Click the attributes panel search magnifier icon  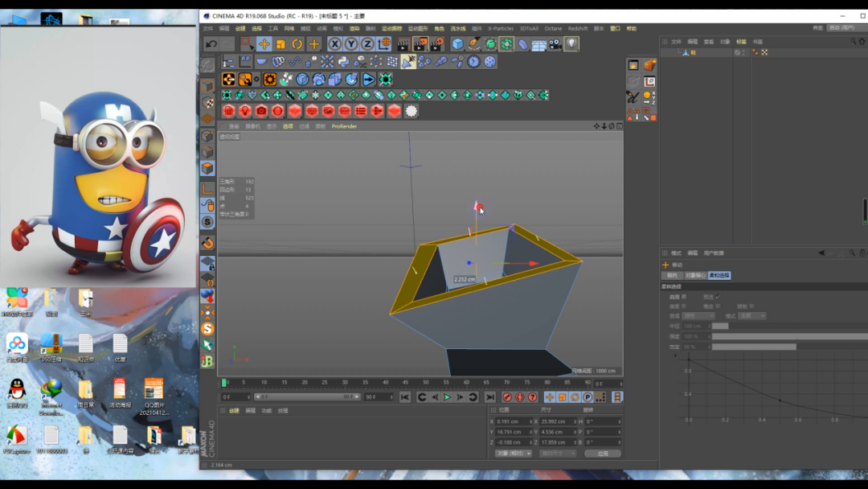tap(852, 253)
